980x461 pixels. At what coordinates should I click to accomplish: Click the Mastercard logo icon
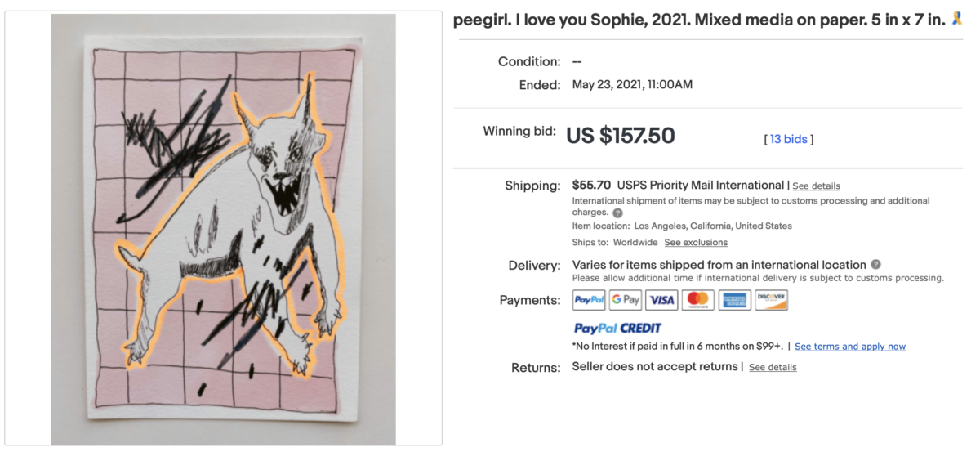click(698, 300)
